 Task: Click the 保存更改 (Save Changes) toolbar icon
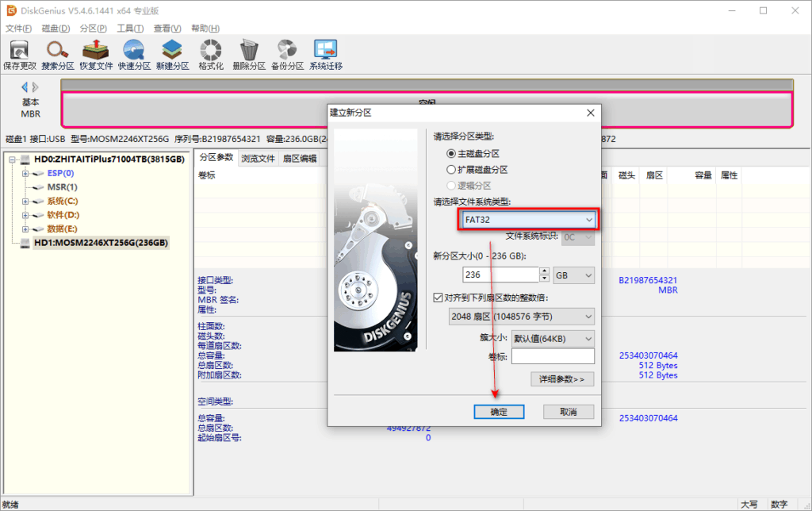tap(19, 53)
